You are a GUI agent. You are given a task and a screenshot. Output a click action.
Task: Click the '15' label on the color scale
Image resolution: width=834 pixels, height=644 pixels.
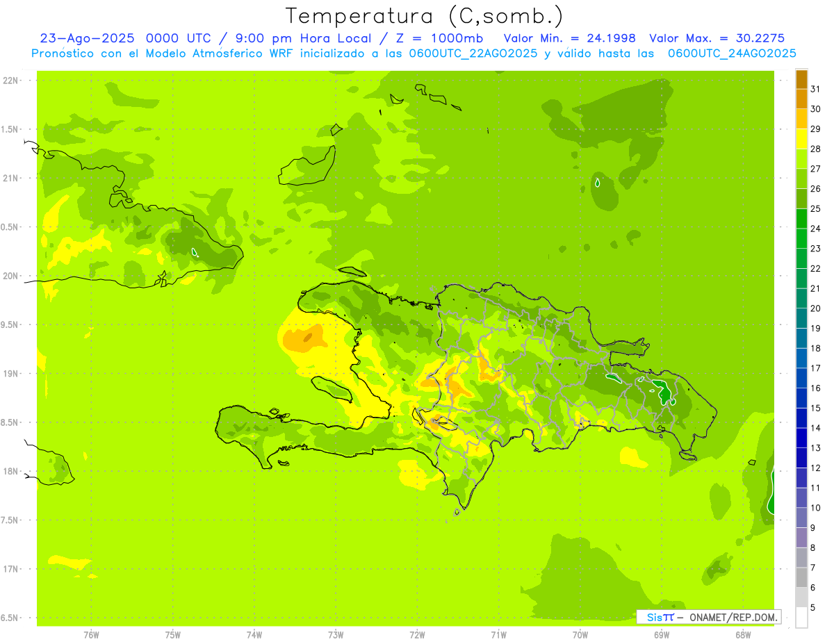[x=815, y=408]
